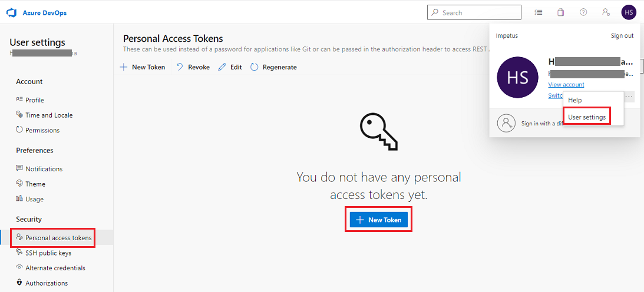Click the small HS avatar in header
The image size is (644, 292).
[x=629, y=12]
